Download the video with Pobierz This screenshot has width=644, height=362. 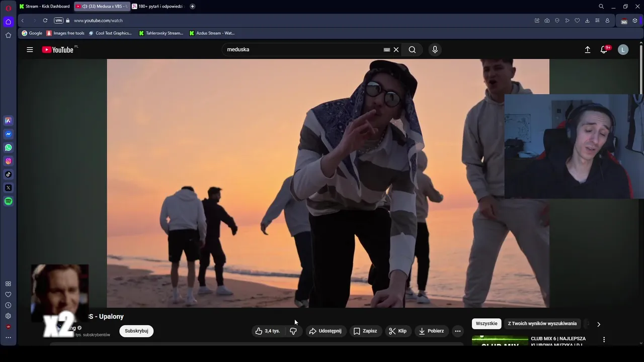tap(431, 331)
